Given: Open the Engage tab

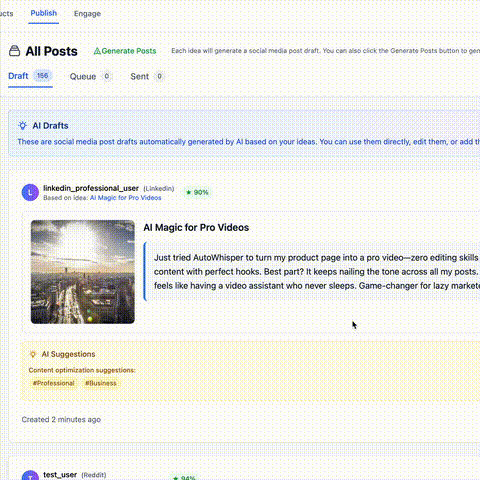Looking at the screenshot, I should [87, 14].
